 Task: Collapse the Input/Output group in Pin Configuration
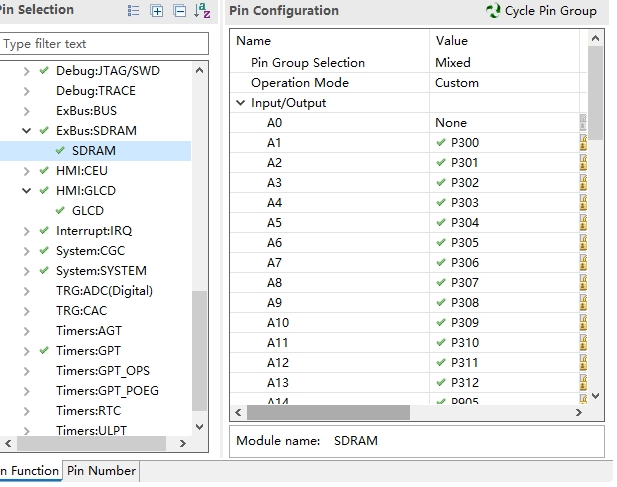pyautogui.click(x=240, y=103)
